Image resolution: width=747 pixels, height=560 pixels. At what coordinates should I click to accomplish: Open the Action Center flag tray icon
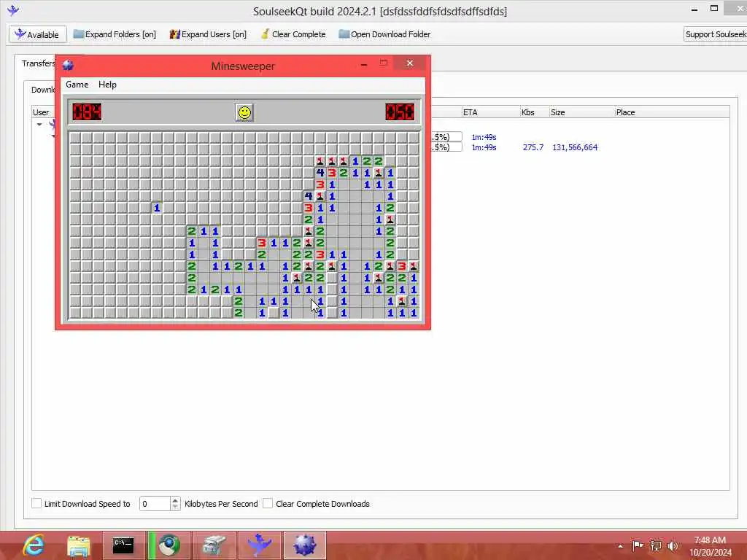pyautogui.click(x=638, y=545)
